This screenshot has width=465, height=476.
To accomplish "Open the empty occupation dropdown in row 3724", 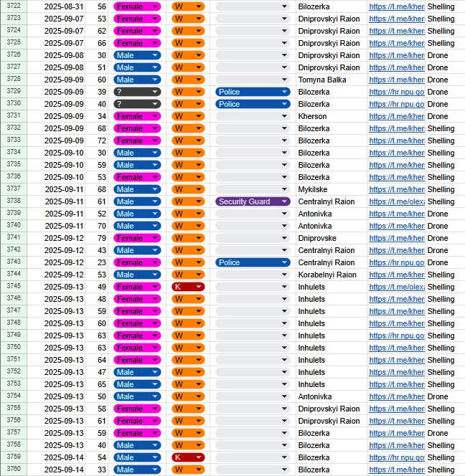I will [253, 31].
